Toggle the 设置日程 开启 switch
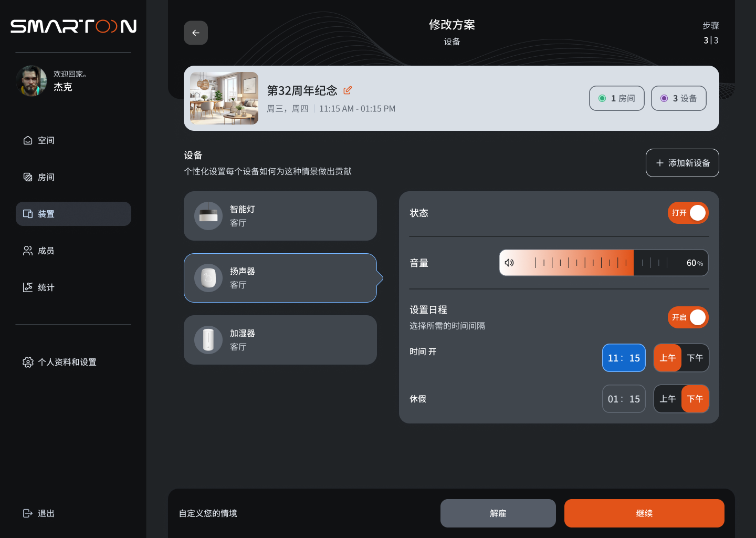Image resolution: width=756 pixels, height=538 pixels. (x=688, y=317)
